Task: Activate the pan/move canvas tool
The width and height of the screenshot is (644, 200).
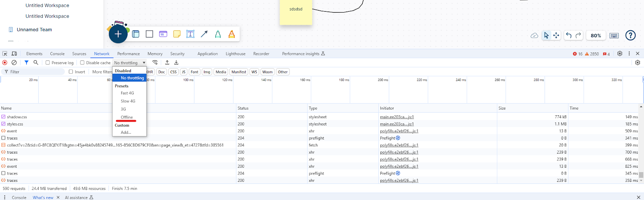Action: coord(556,35)
